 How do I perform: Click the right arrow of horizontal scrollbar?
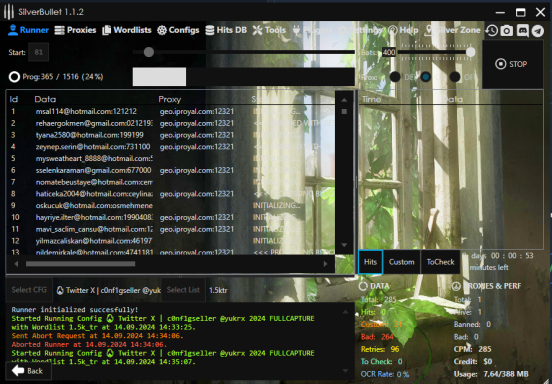pyautogui.click(x=325, y=264)
